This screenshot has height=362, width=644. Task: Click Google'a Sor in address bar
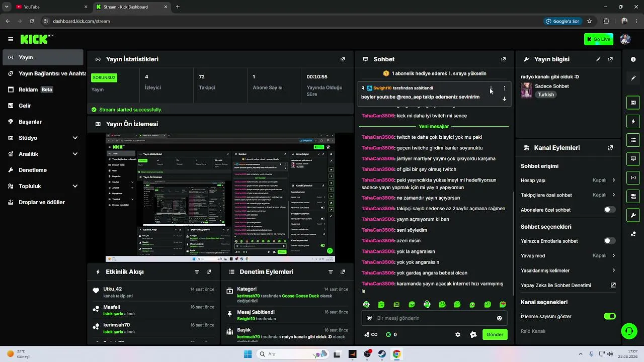(562, 21)
